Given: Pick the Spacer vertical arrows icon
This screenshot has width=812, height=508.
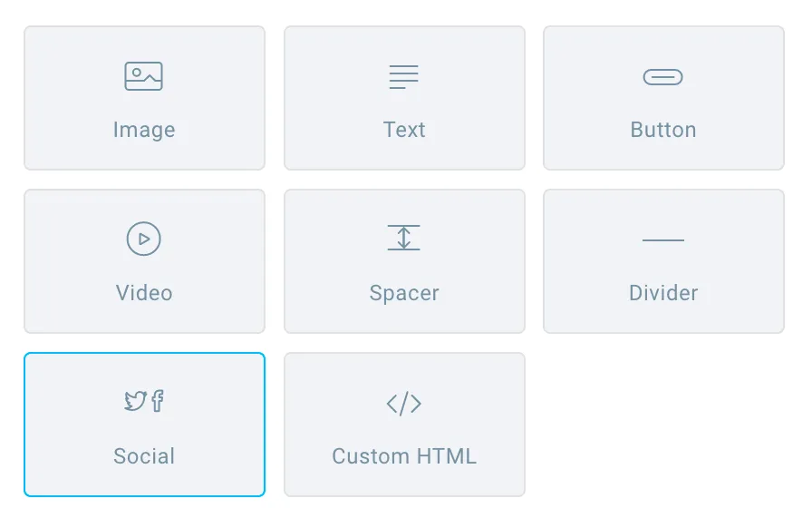Looking at the screenshot, I should point(404,238).
